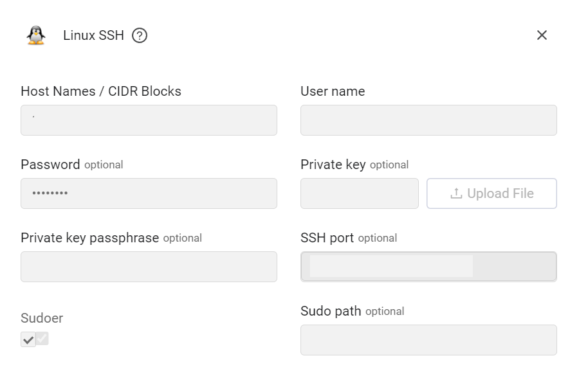Click the Upload File button text
The image size is (588, 367).
pyautogui.click(x=501, y=193)
